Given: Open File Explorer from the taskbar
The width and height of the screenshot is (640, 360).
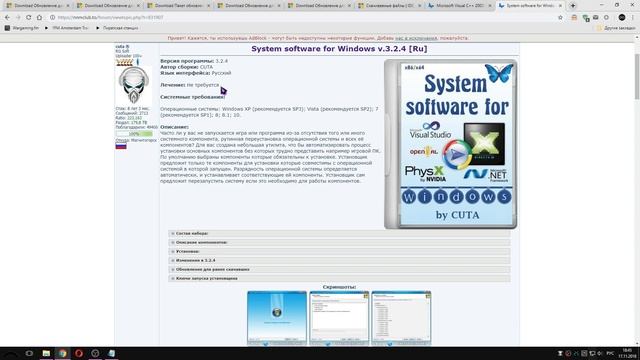Looking at the screenshot, I should (x=46, y=353).
